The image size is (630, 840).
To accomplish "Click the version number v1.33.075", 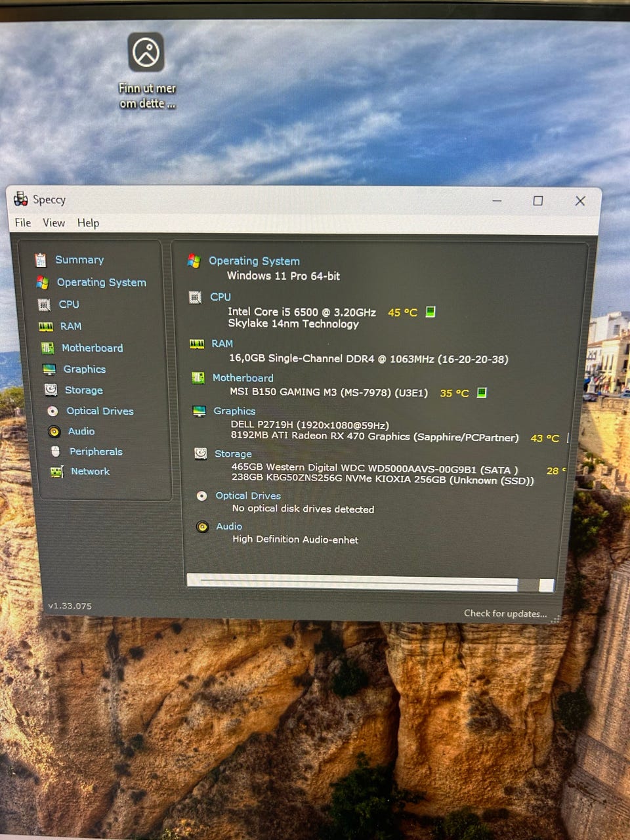I will [70, 606].
